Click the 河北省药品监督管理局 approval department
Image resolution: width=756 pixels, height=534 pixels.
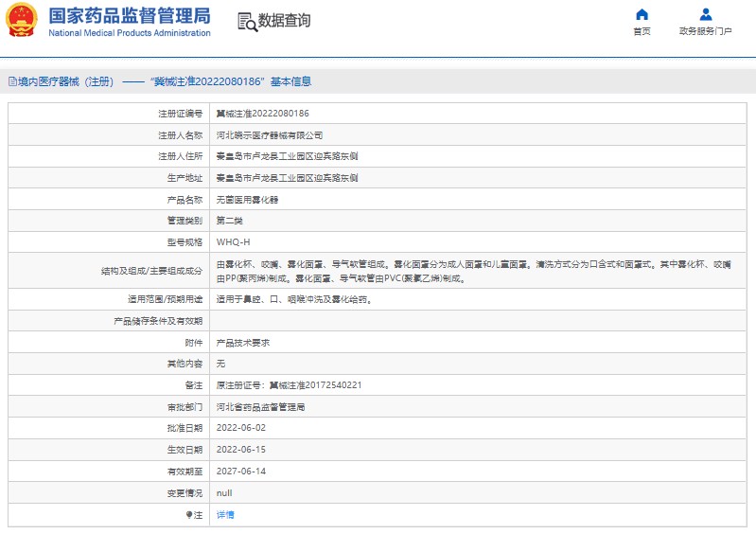click(x=260, y=406)
